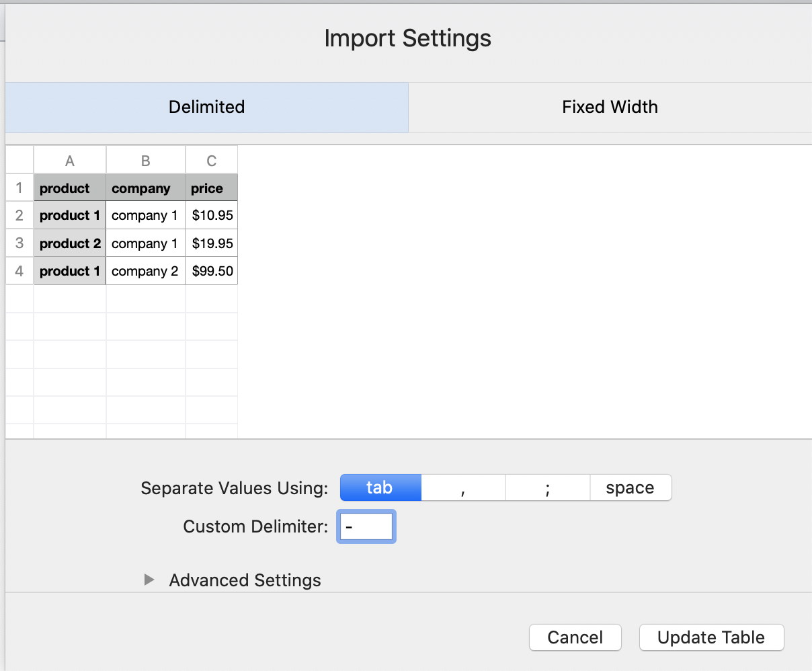812x671 pixels.
Task: Toggle the semicolon delimiter option
Action: [548, 487]
